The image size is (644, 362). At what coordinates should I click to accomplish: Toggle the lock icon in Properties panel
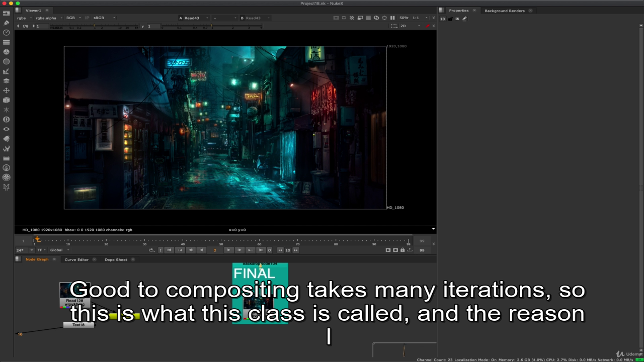click(x=450, y=19)
